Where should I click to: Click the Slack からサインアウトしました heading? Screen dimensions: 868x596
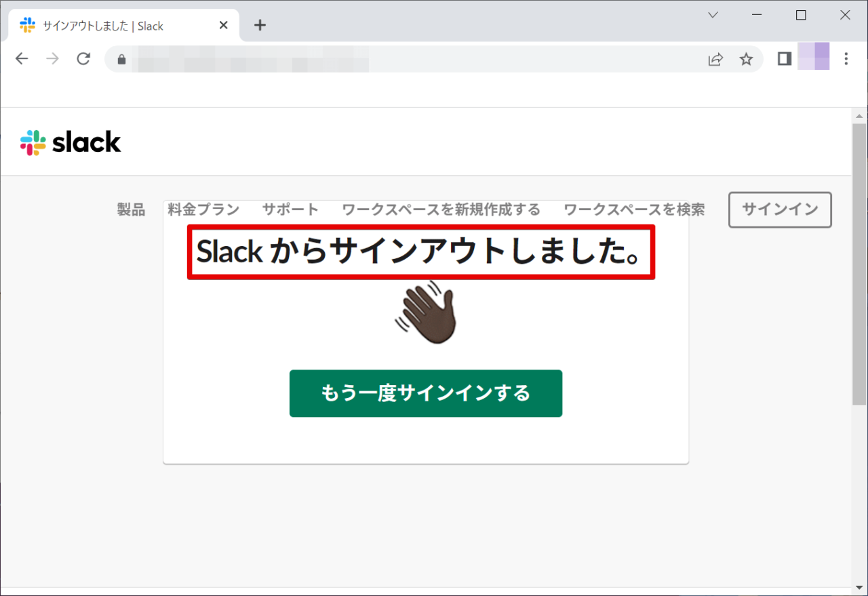(x=420, y=252)
